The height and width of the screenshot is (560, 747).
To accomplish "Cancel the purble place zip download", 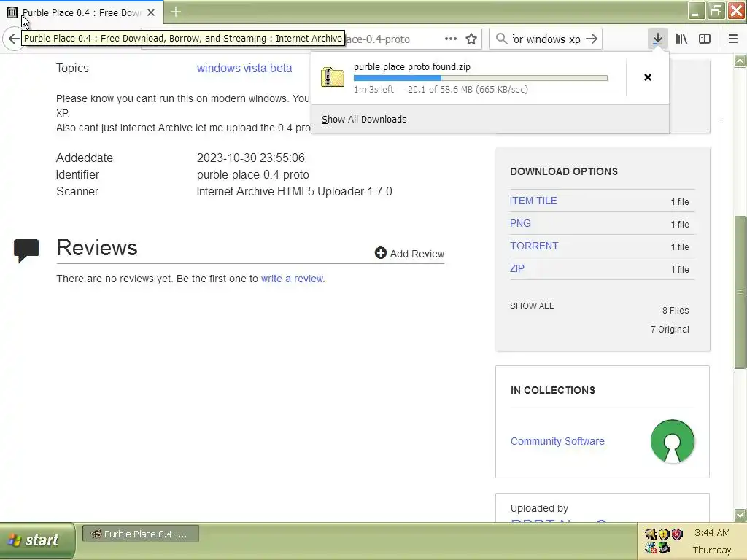I will coord(648,77).
